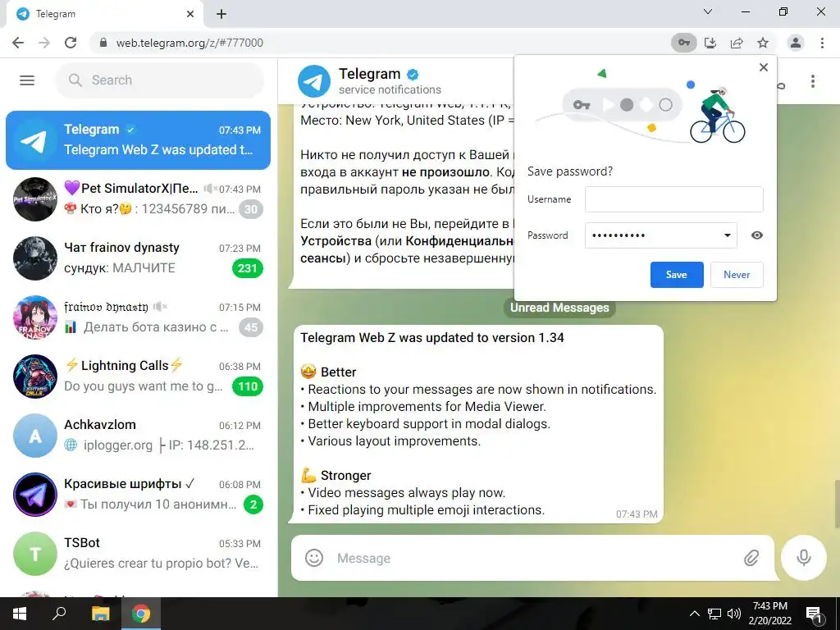The image size is (840, 630).
Task: Click the volume speaker tray icon
Action: (734, 614)
